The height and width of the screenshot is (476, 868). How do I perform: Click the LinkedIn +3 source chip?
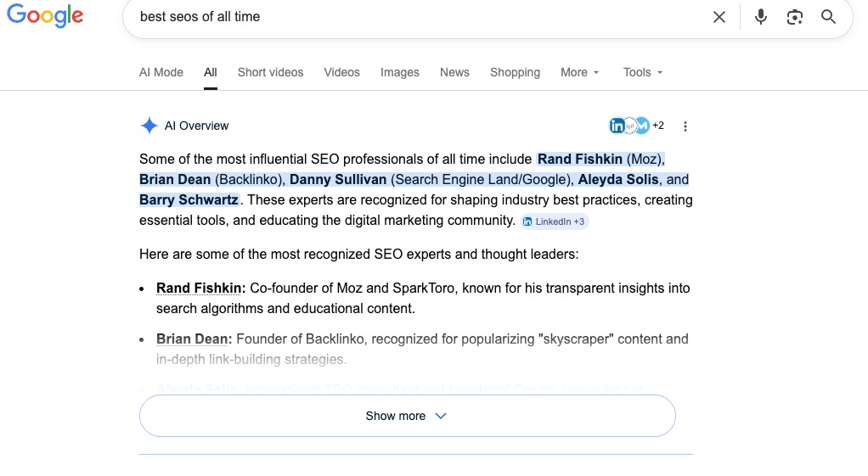click(x=554, y=221)
